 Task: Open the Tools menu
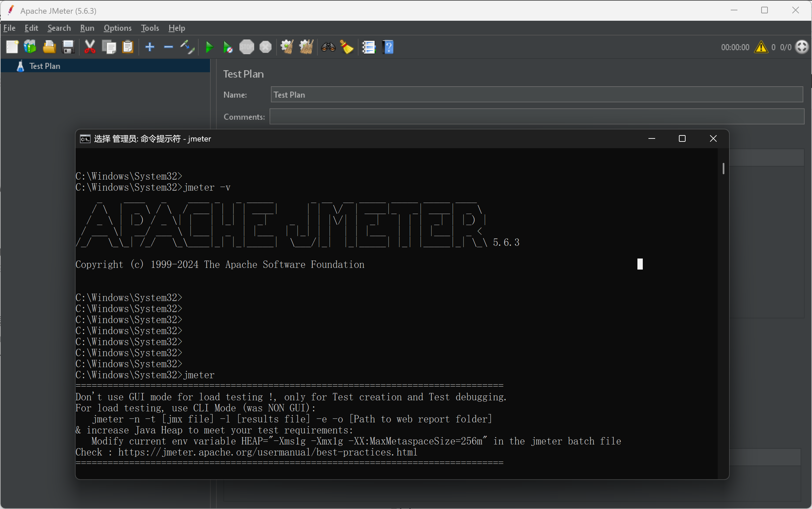click(150, 28)
